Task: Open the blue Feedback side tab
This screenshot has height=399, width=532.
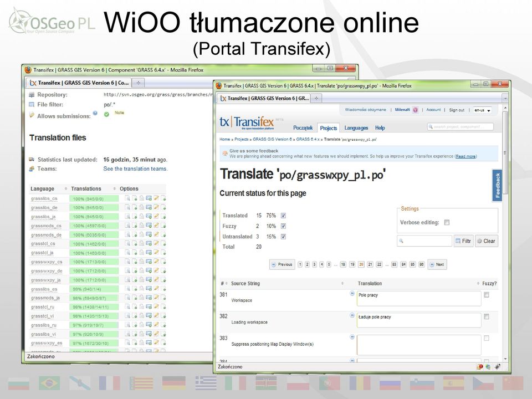Action: pos(497,185)
